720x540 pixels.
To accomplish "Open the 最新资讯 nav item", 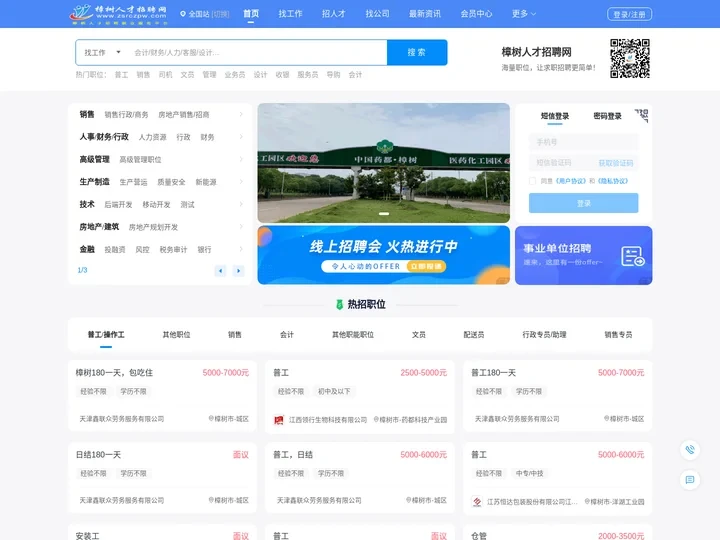I will coord(425,14).
